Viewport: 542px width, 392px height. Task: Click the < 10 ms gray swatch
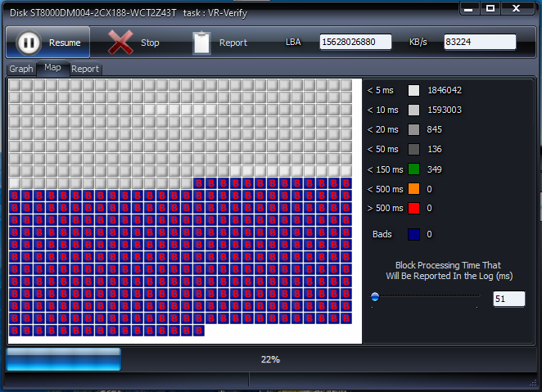[413, 110]
